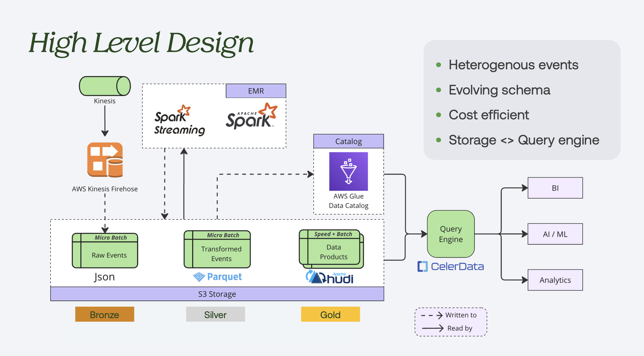This screenshot has width=644, height=356.
Task: Click the Evolving schema bullet text
Action: (x=500, y=90)
